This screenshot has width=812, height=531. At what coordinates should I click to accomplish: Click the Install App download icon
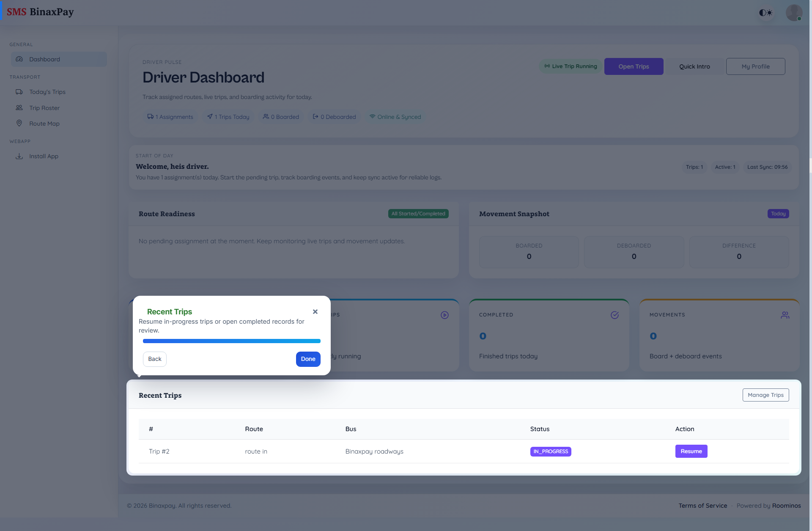click(x=19, y=156)
